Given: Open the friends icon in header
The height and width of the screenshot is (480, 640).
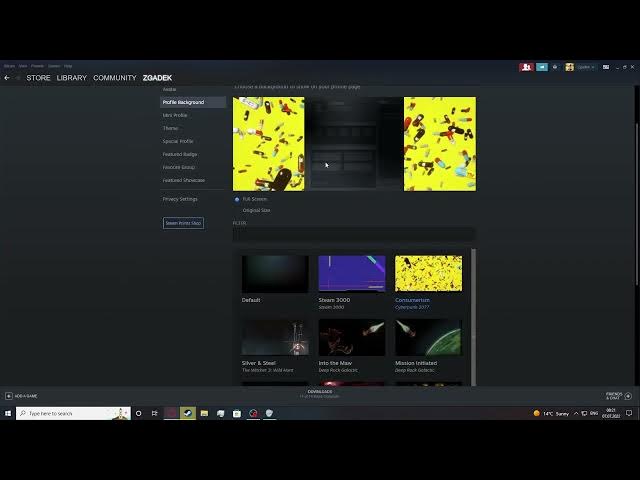Looking at the screenshot, I should [x=526, y=67].
